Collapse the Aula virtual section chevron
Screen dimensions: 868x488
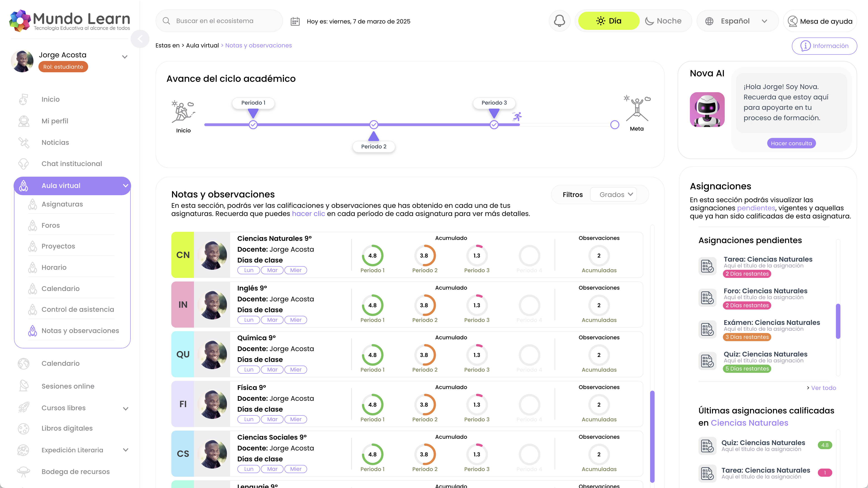tap(125, 185)
